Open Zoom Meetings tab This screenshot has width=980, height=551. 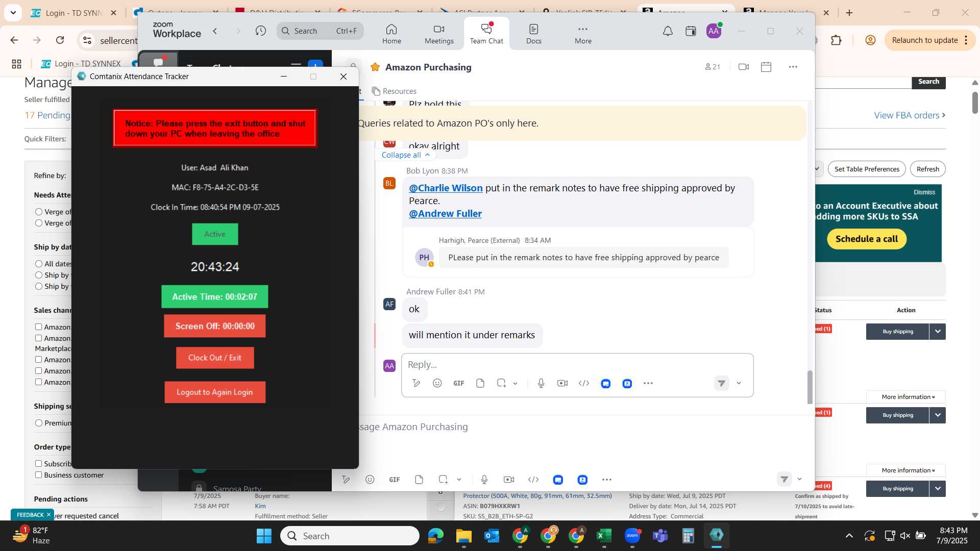(439, 34)
